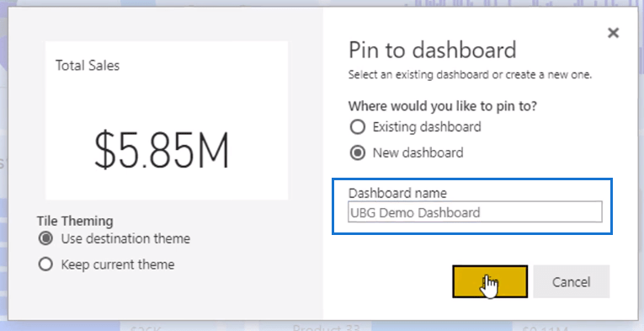Focus the Dashboard name text field
Viewport: 644px width, 331px height.
(475, 212)
